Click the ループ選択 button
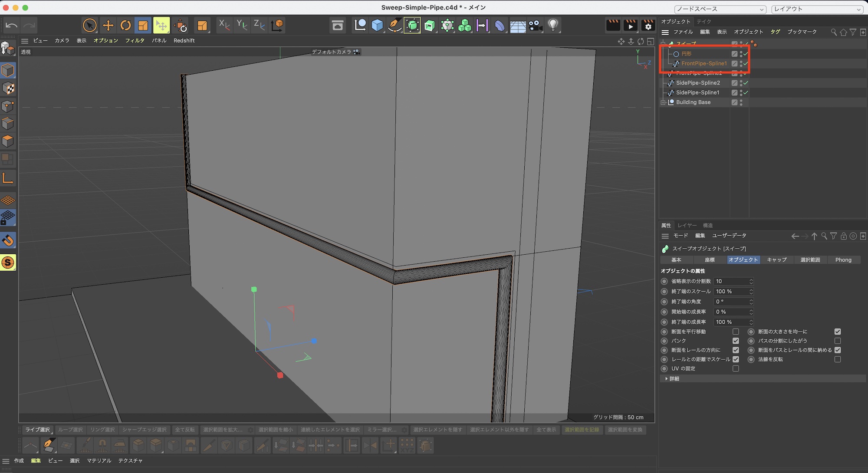Screen dimensions: 868x473 [x=70, y=430]
